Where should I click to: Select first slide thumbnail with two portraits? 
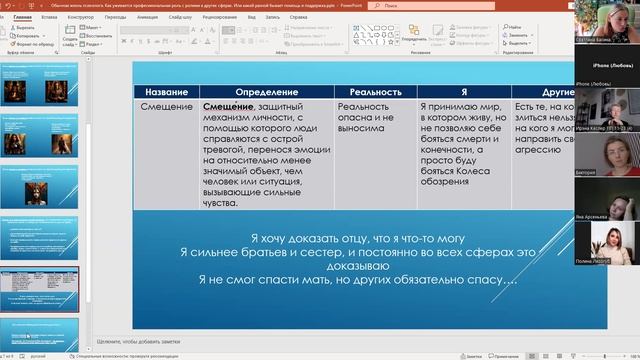(x=39, y=85)
